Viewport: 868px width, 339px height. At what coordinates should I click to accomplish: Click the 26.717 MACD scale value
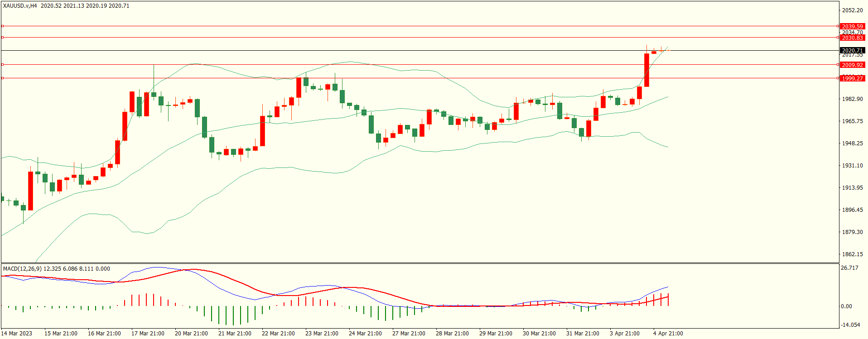coord(849,268)
